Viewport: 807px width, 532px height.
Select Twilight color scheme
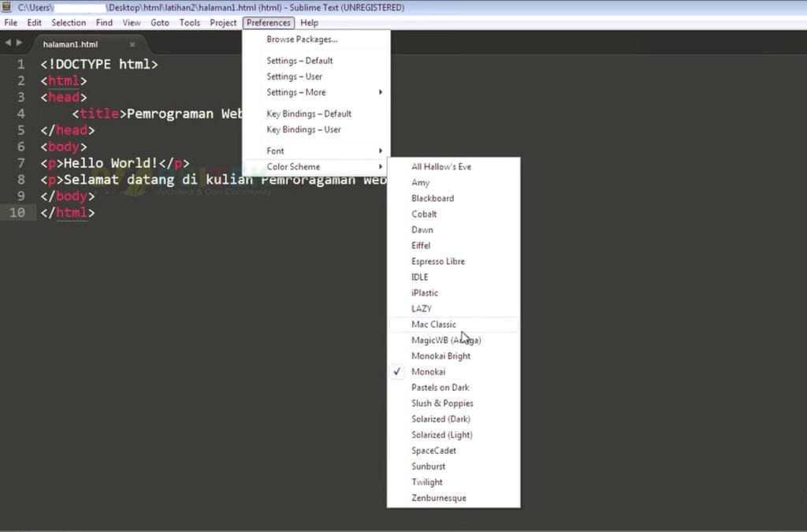coord(453,482)
